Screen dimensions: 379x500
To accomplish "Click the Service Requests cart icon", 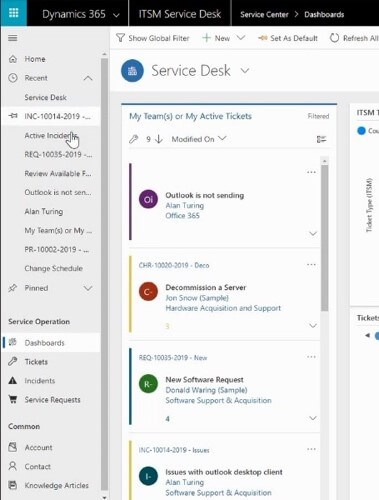I will pos(13,399).
